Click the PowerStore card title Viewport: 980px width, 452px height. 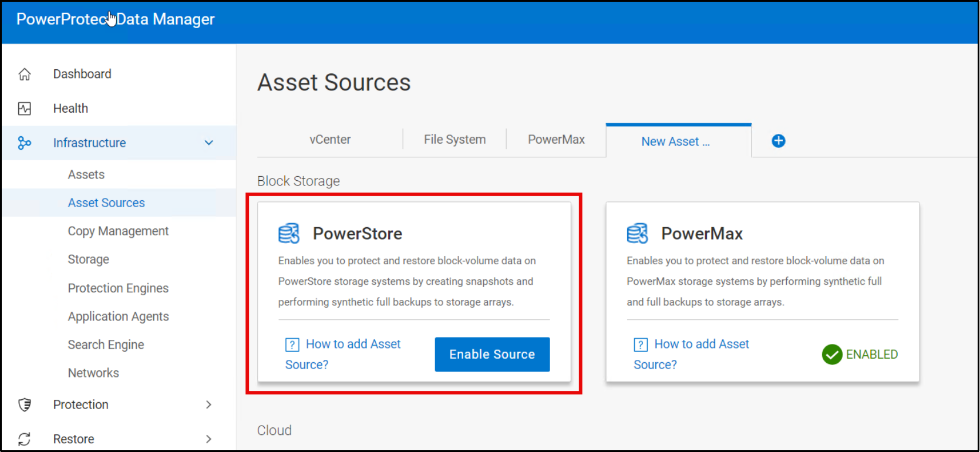pyautogui.click(x=358, y=234)
